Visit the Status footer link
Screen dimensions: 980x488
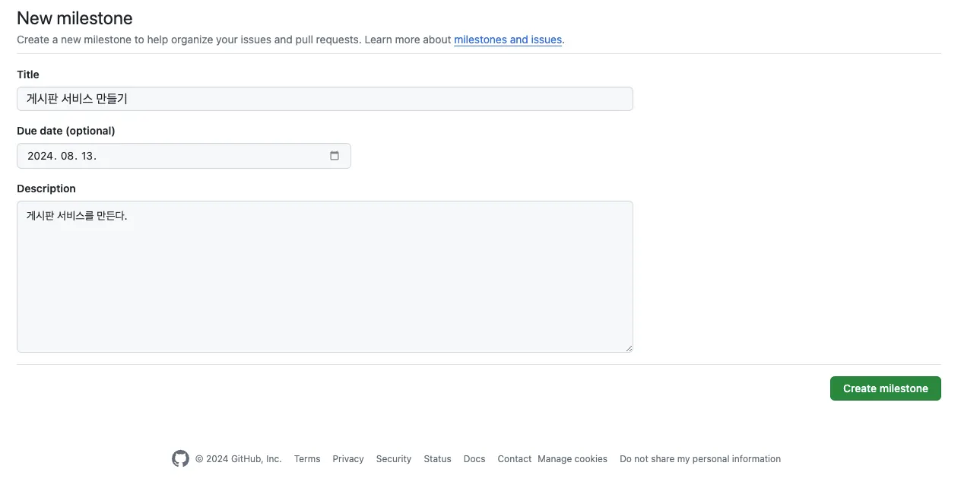point(437,459)
